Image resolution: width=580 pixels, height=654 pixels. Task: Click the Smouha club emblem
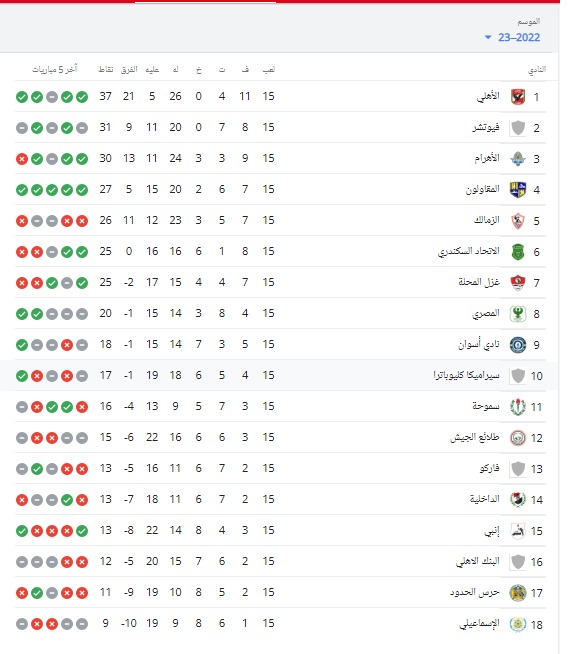click(x=518, y=407)
